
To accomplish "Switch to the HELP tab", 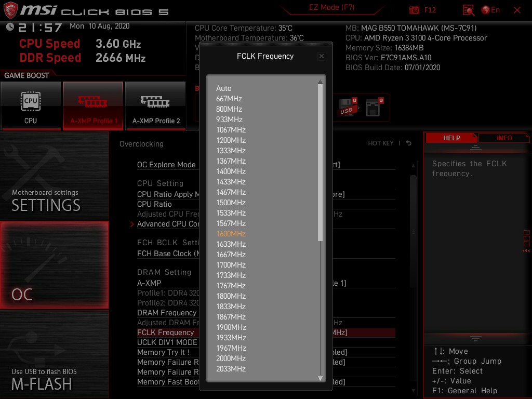I will click(451, 138).
